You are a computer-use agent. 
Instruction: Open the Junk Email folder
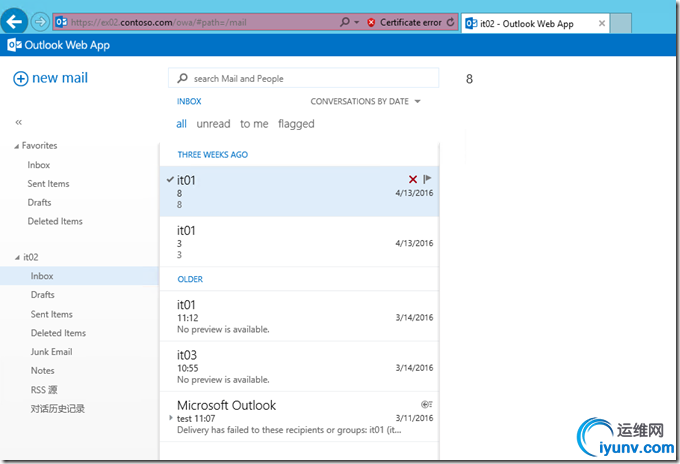click(51, 352)
